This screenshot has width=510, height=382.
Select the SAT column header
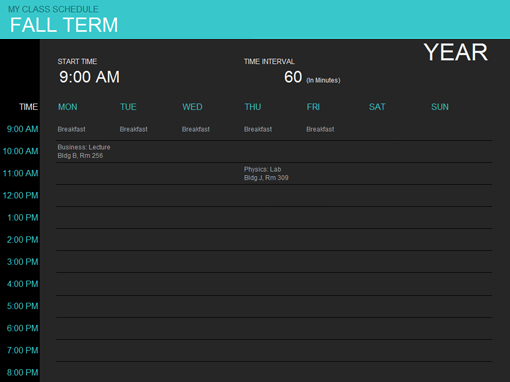(x=377, y=107)
